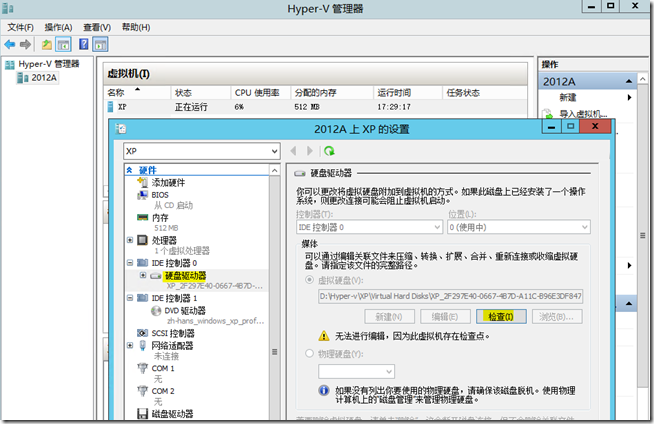This screenshot has height=424, width=654.
Task: Click the Forward arrow in Hyper-V Manager toolbar
Action: tap(25, 44)
